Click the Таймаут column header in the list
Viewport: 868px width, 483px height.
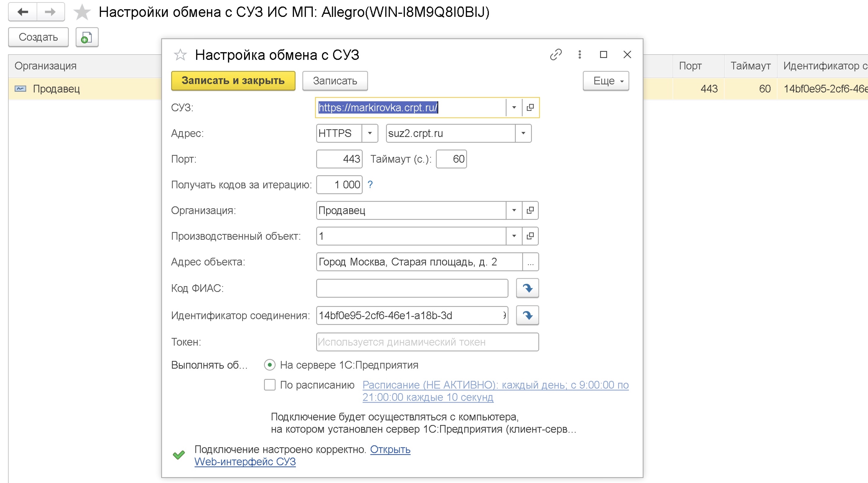[750, 66]
